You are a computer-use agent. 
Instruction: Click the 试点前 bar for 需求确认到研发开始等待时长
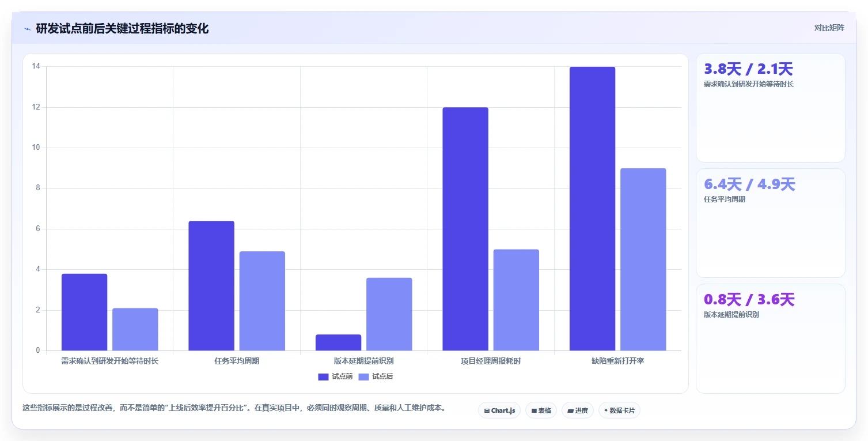[84, 312]
